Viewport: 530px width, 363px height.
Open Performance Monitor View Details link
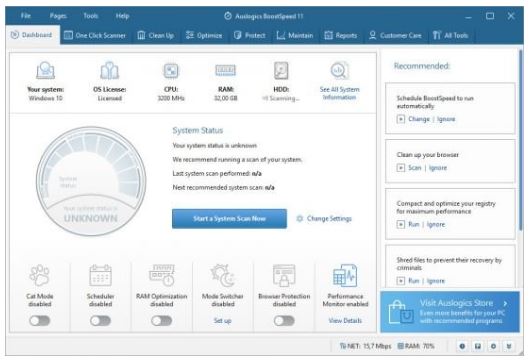pyautogui.click(x=345, y=320)
